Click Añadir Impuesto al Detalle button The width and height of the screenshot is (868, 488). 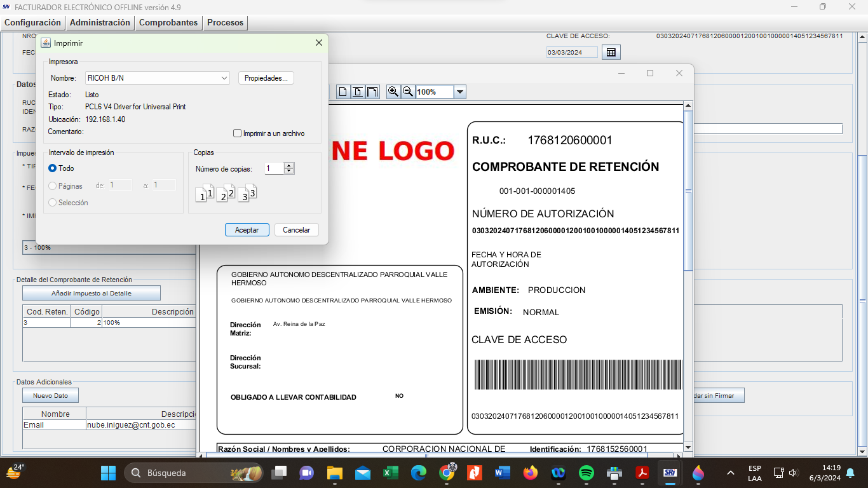pos(92,293)
